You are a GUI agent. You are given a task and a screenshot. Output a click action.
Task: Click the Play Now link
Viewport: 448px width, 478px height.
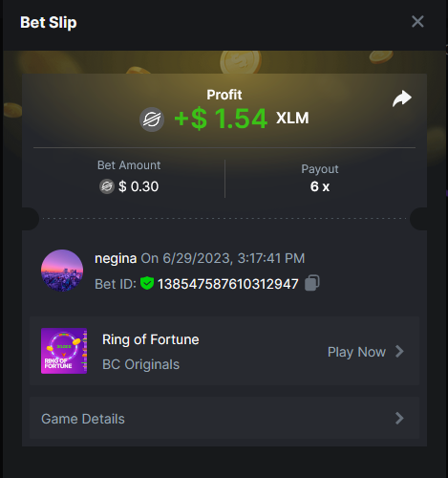pos(356,352)
